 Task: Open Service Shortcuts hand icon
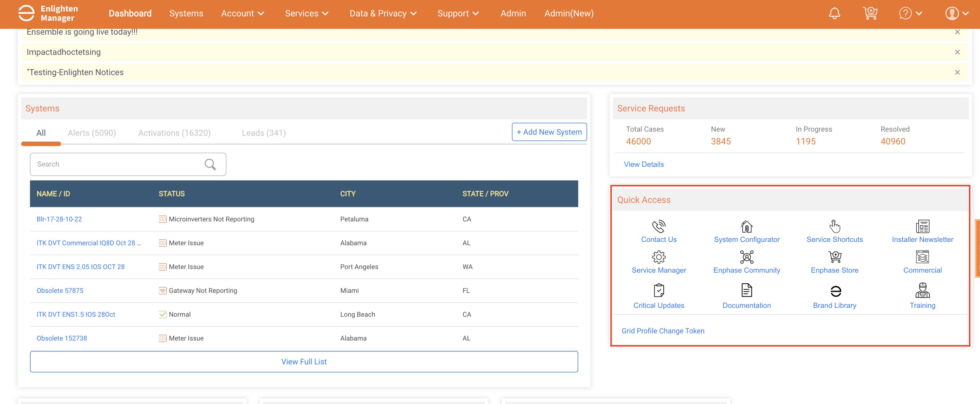[834, 226]
